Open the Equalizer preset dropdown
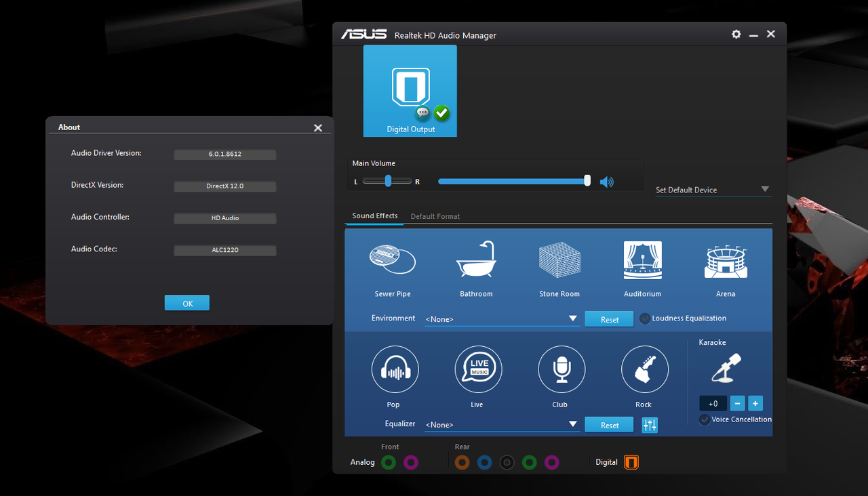This screenshot has height=496, width=868. 502,425
